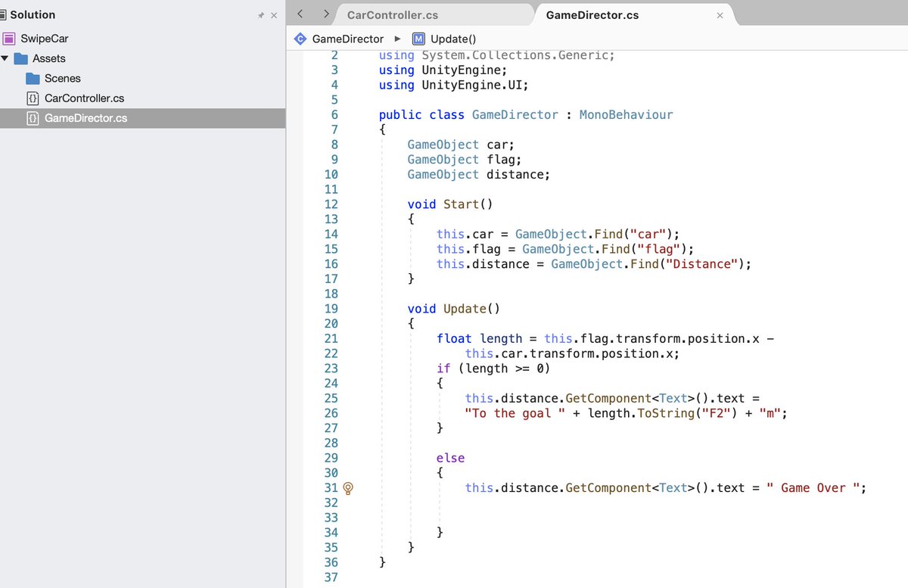This screenshot has width=908, height=588.
Task: Click the Update() method icon in breadcrumb
Action: click(418, 39)
